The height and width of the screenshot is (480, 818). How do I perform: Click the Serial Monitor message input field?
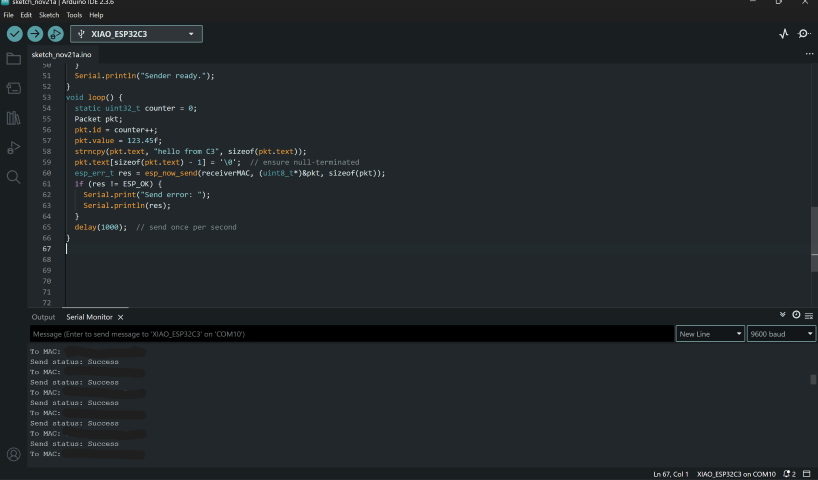click(350, 334)
